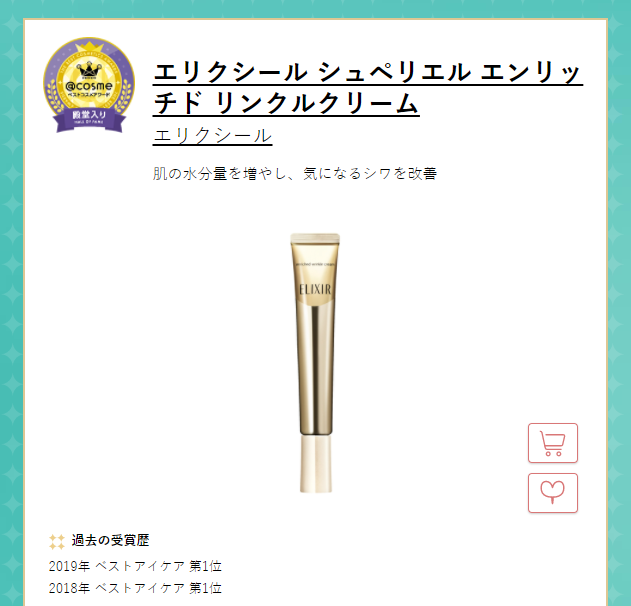Click the gold ELIXIR tube product image

pyautogui.click(x=315, y=363)
